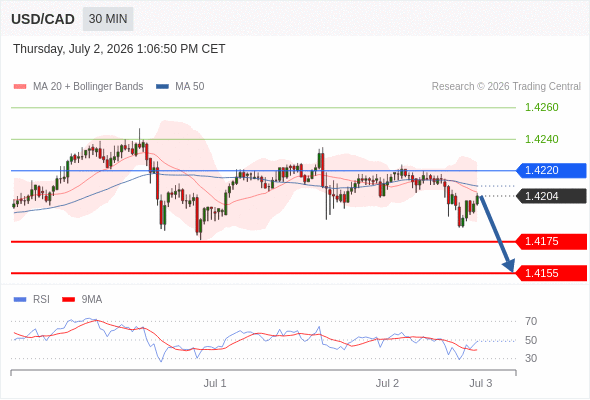
Task: Click the MA 20 + Bollinger Bands label
Action: tap(88, 87)
